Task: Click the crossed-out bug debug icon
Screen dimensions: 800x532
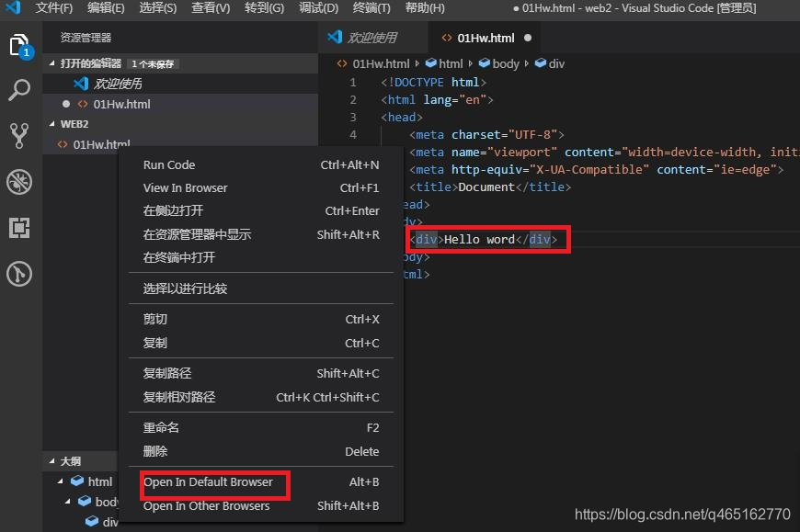Action: tap(20, 182)
